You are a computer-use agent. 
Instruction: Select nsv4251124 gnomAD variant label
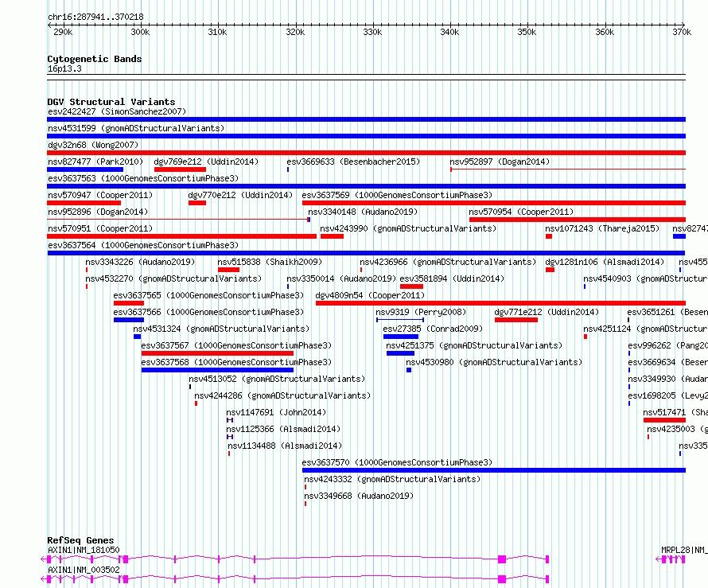click(x=645, y=329)
